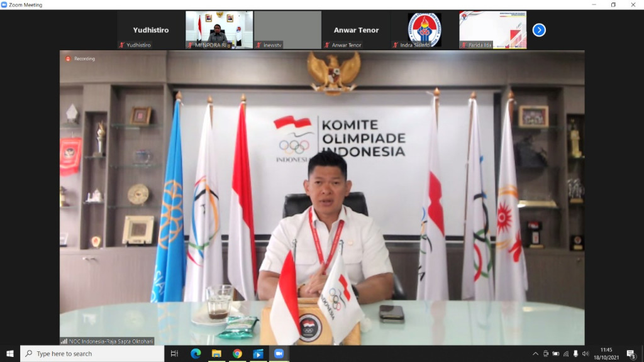
Task: Select MENPORA RI video thumbnail
Action: click(x=219, y=30)
